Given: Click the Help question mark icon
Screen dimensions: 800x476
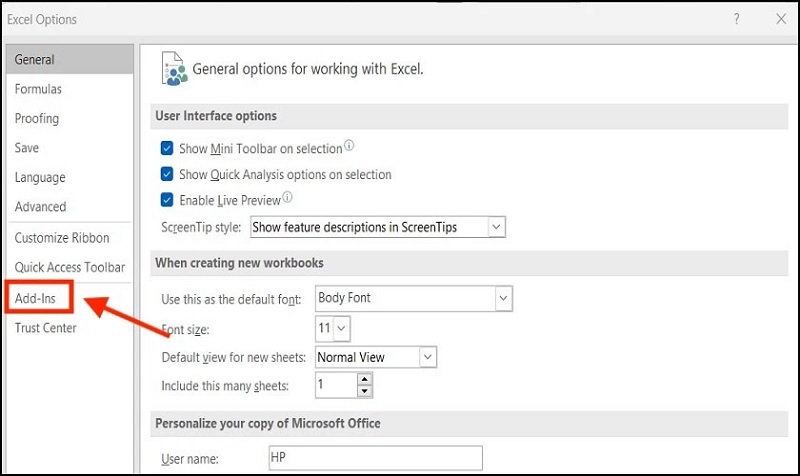Looking at the screenshot, I should click(x=736, y=19).
